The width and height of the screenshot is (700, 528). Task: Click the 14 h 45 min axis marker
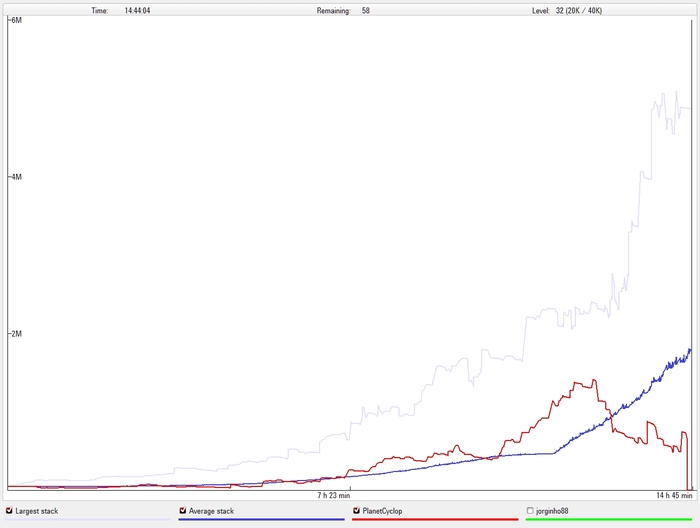674,495
